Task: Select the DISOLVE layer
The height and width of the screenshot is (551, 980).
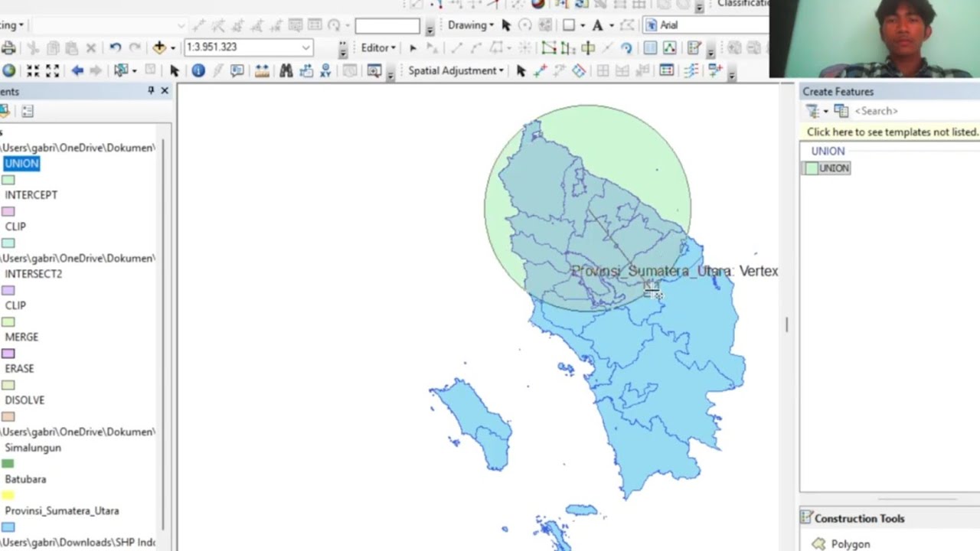Action: click(x=24, y=399)
